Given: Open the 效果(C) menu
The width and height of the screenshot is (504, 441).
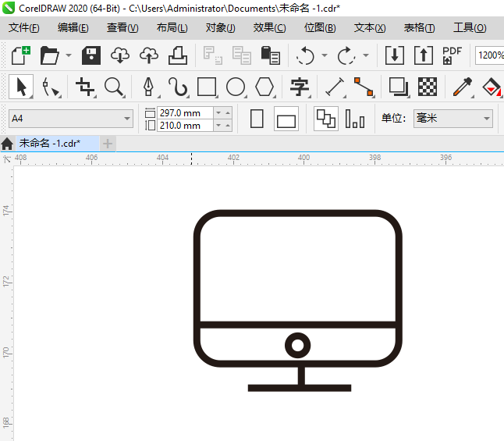Looking at the screenshot, I should click(x=269, y=27).
